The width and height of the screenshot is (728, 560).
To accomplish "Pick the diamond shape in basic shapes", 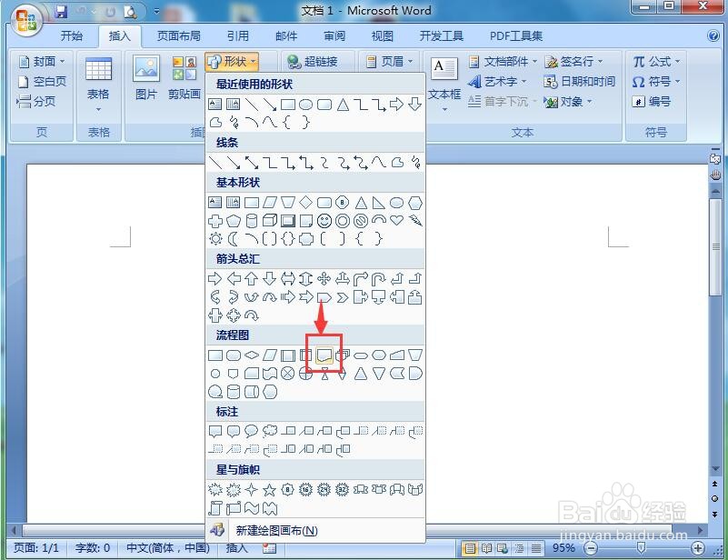I will (x=305, y=203).
